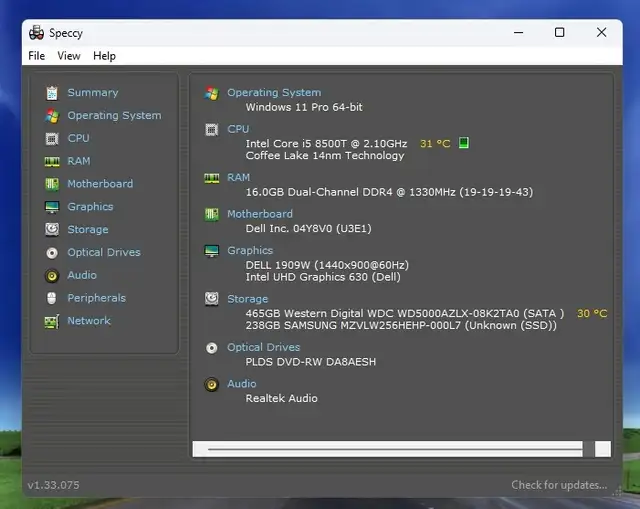This screenshot has width=640, height=509.
Task: Click the Motherboard icon in sidebar
Action: (52, 184)
